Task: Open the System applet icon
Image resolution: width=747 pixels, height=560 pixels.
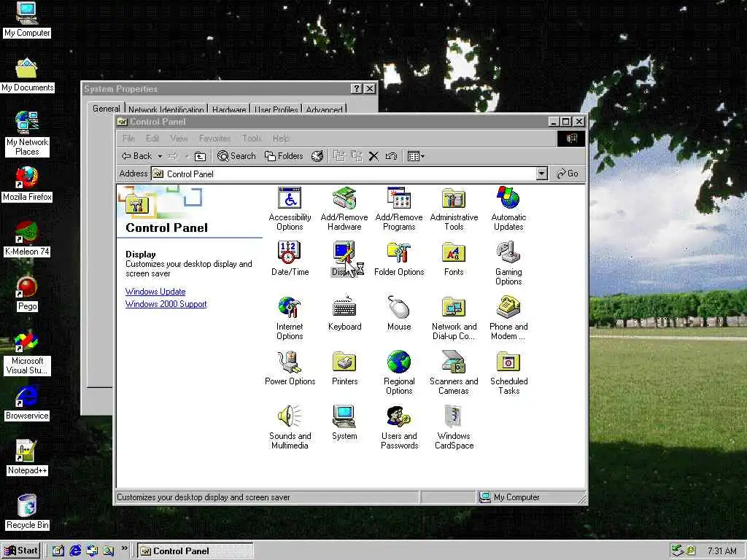Action: (344, 423)
